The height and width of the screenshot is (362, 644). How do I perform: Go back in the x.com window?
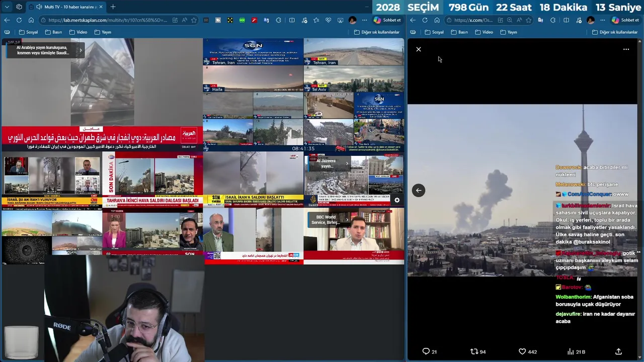click(413, 20)
